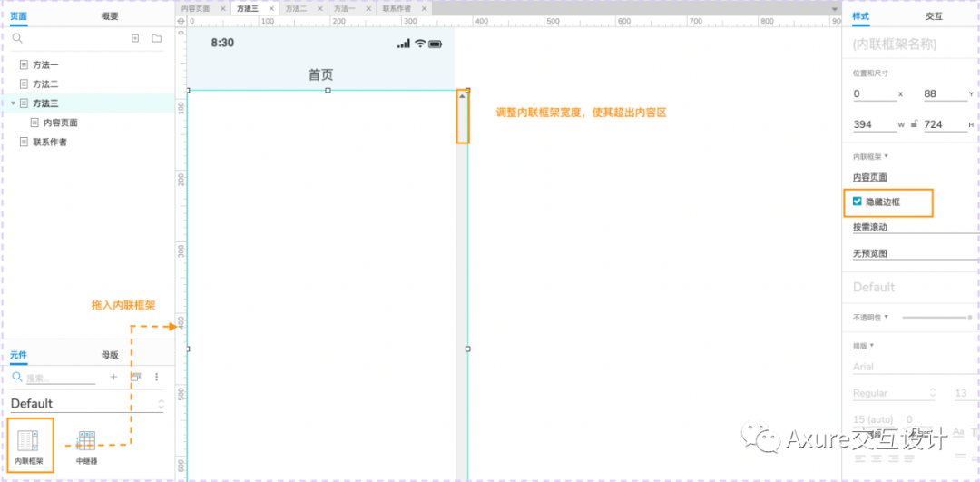Click the scroll-up arrow of inline frame
This screenshot has height=482, width=980.
[x=462, y=96]
